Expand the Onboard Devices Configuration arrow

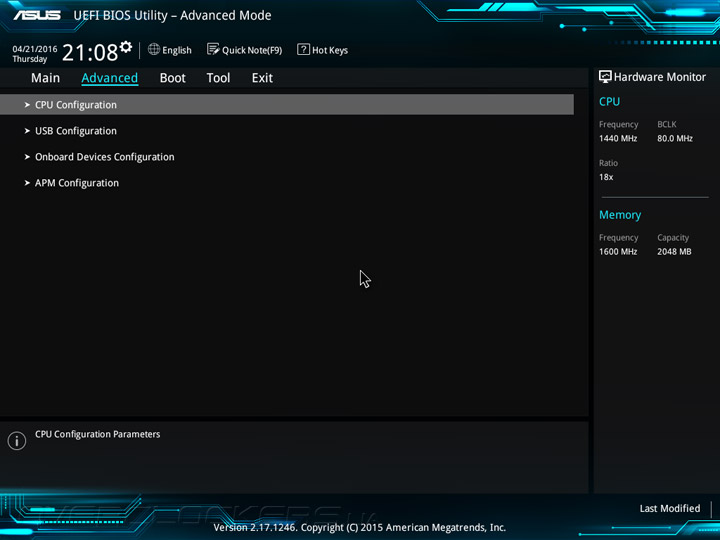click(x=27, y=157)
